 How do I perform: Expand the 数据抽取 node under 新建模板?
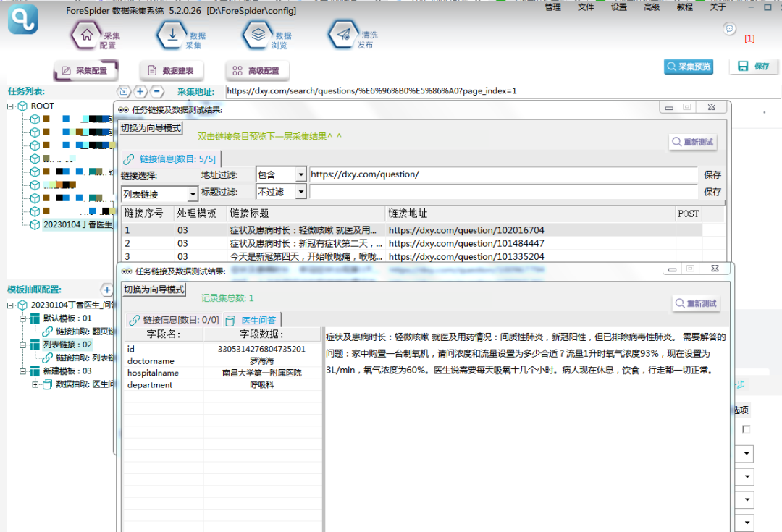pos(35,384)
